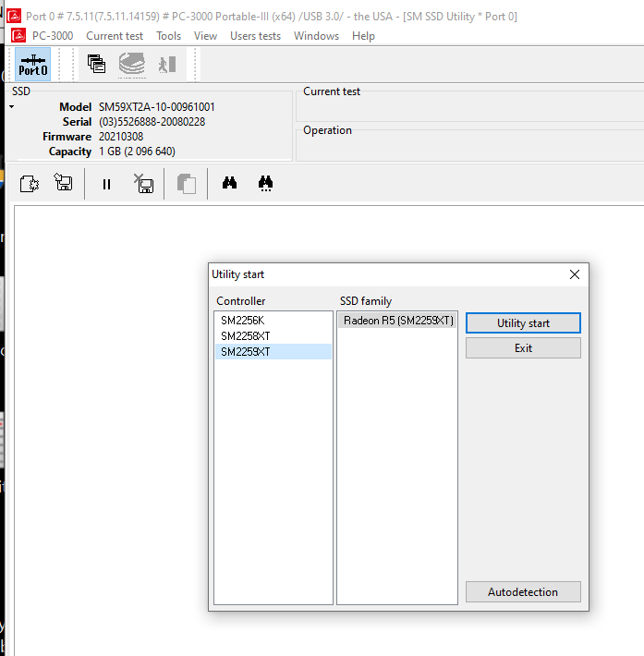Click the copy pages icon
The height and width of the screenshot is (656, 644).
point(187,184)
